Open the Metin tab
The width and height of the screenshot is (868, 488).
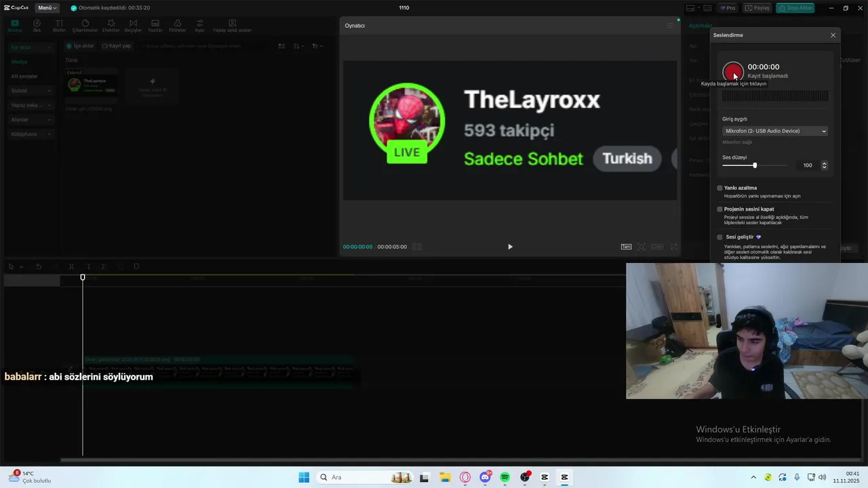coord(60,26)
